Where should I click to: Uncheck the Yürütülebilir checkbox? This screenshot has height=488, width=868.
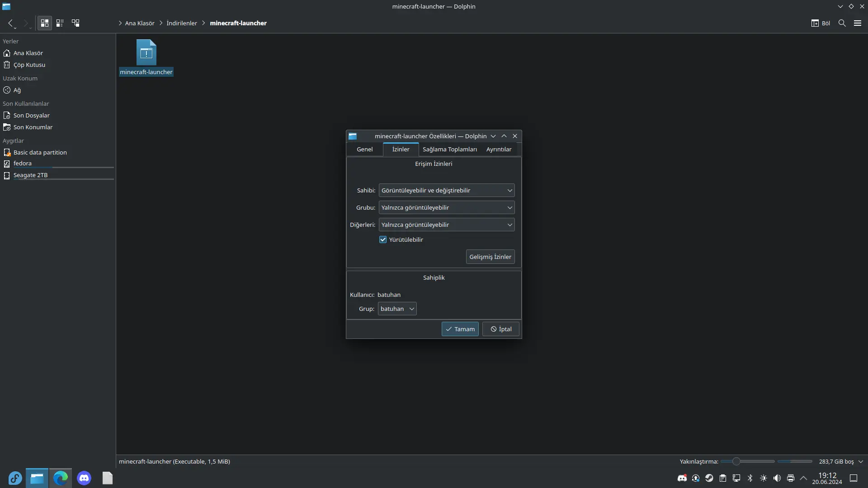pos(383,239)
